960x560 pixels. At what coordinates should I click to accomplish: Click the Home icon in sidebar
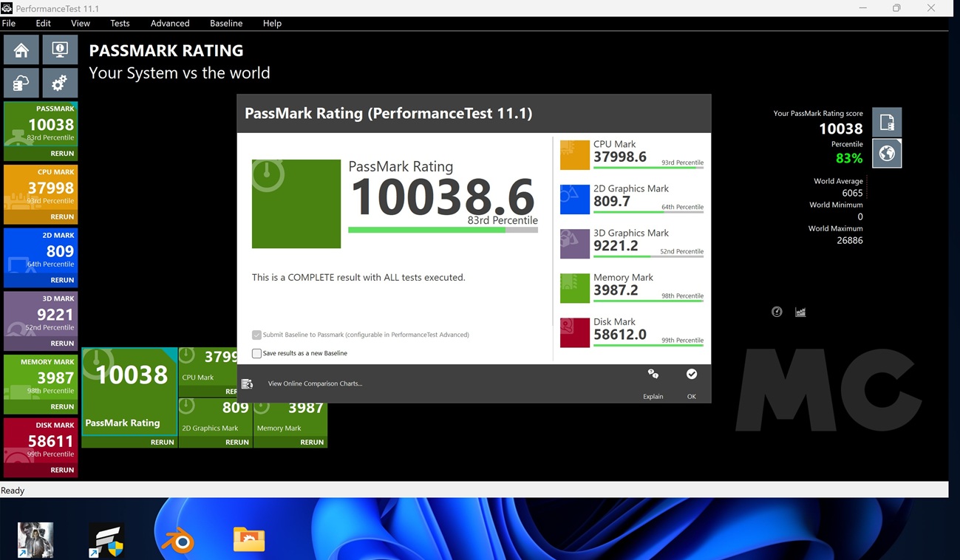click(21, 50)
